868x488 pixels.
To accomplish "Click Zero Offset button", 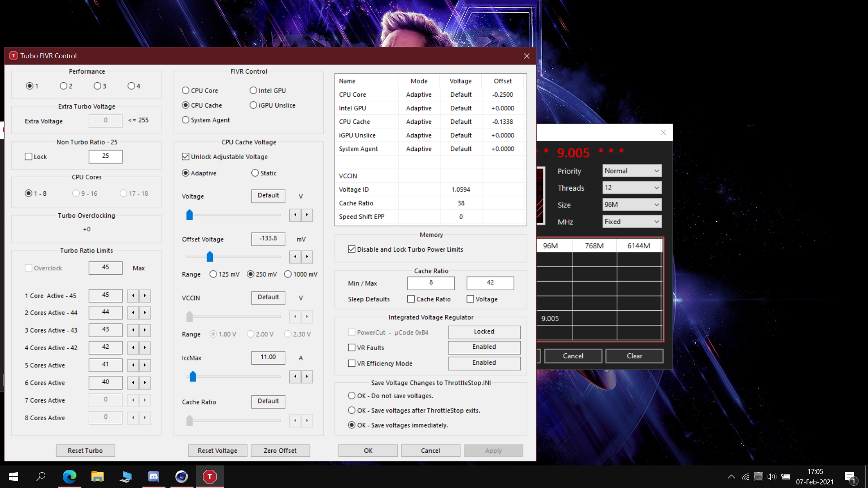I will [280, 450].
